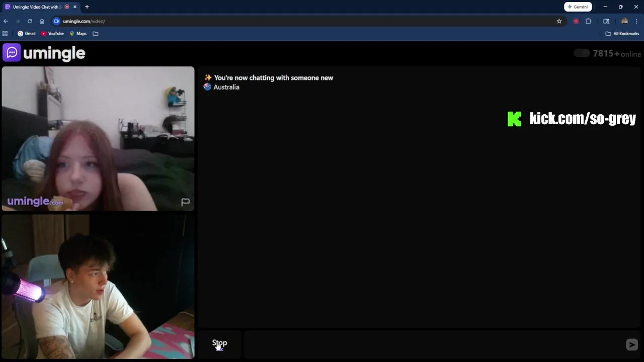Screen dimensions: 644x362
Task: Open Gemini assistant button
Action: [x=578, y=7]
